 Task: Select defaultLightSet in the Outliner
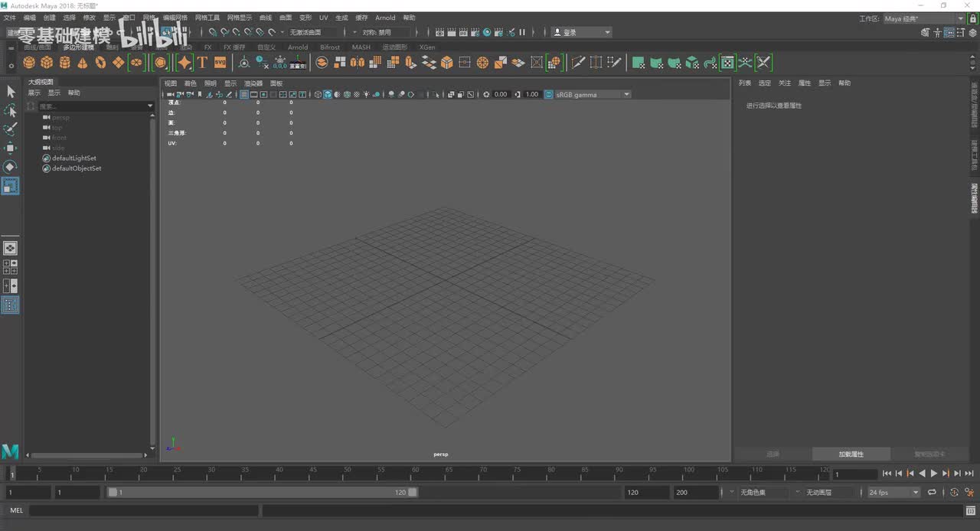(73, 158)
